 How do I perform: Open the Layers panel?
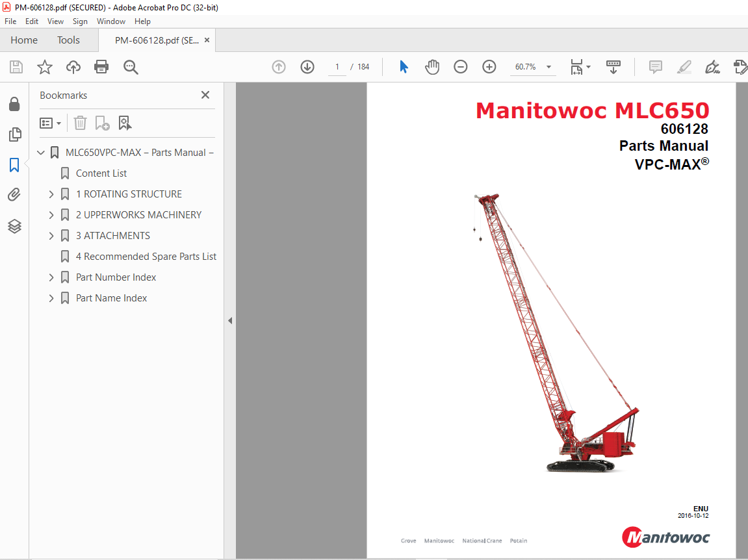pyautogui.click(x=14, y=225)
